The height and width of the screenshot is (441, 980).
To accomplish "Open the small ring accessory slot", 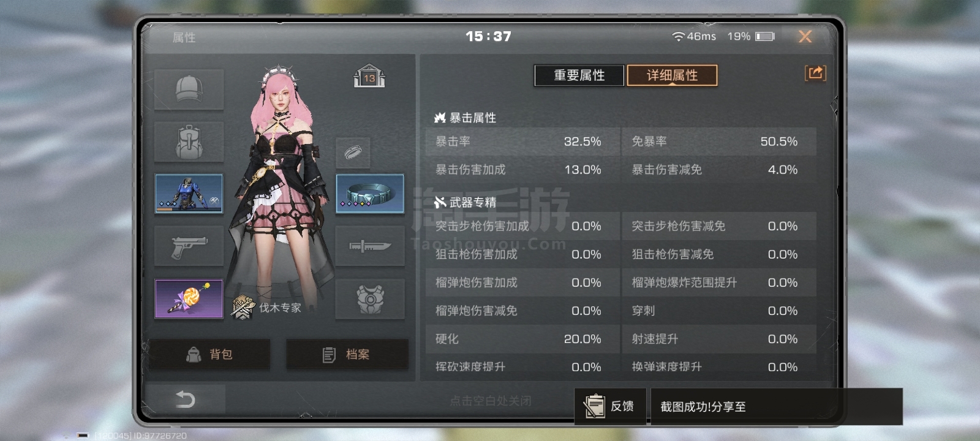I will [353, 153].
